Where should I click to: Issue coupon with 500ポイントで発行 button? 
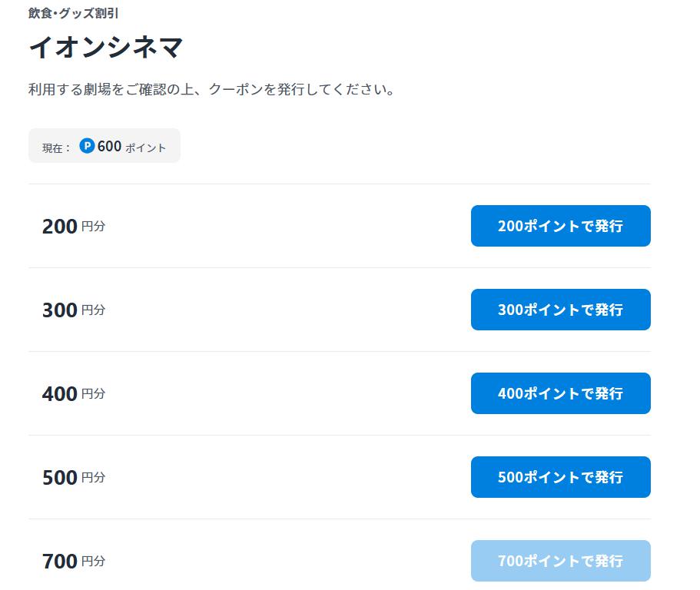click(x=560, y=477)
